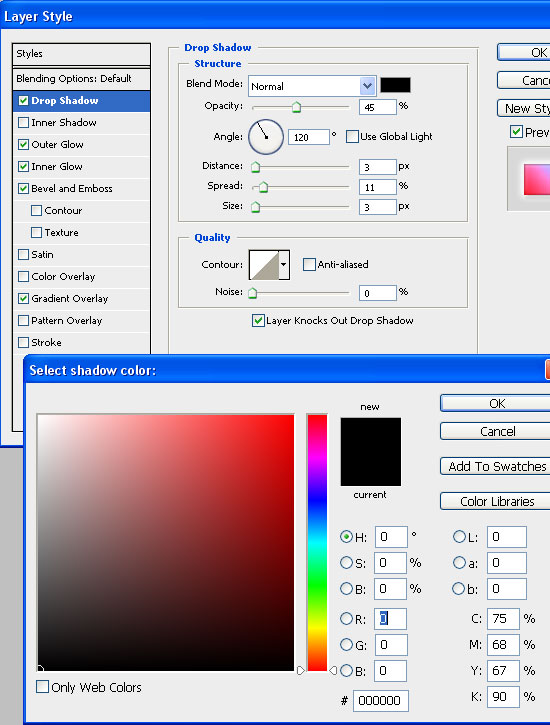Select the Lab b radio button
Viewport: 550px width, 725px height.
click(458, 589)
